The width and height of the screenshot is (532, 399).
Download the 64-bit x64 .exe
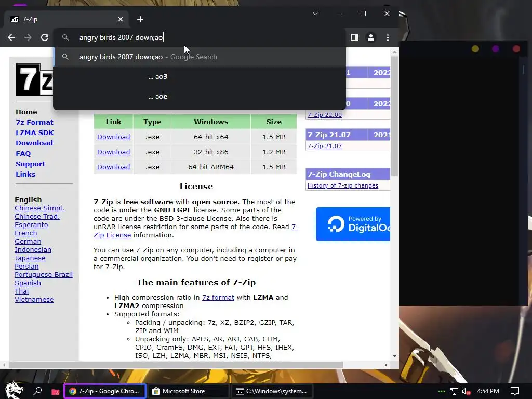pos(113,137)
